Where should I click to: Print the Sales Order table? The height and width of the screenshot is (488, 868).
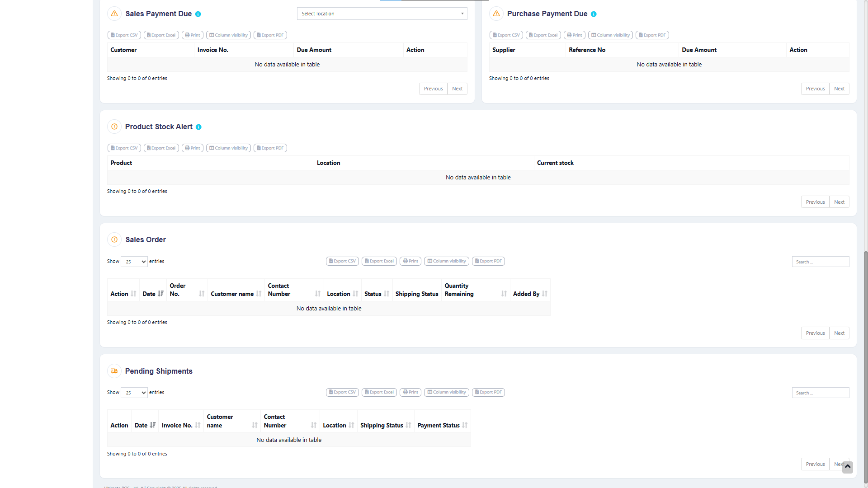tap(410, 261)
